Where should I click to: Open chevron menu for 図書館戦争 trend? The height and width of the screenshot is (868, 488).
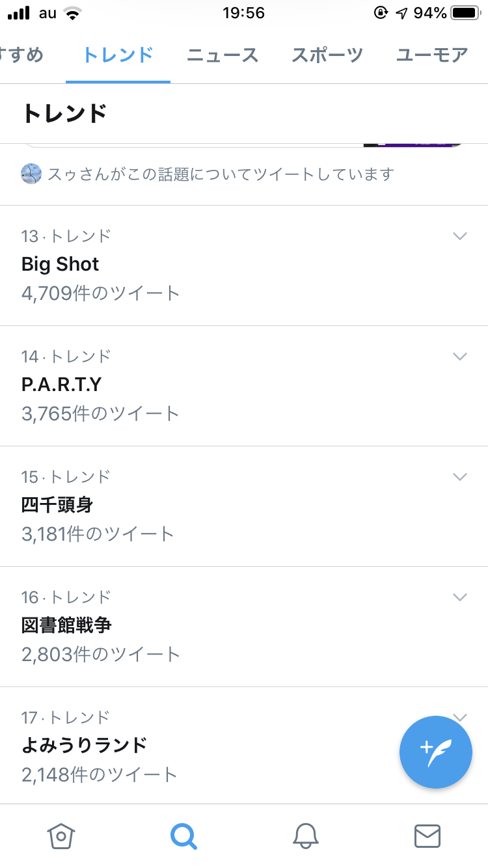[460, 597]
